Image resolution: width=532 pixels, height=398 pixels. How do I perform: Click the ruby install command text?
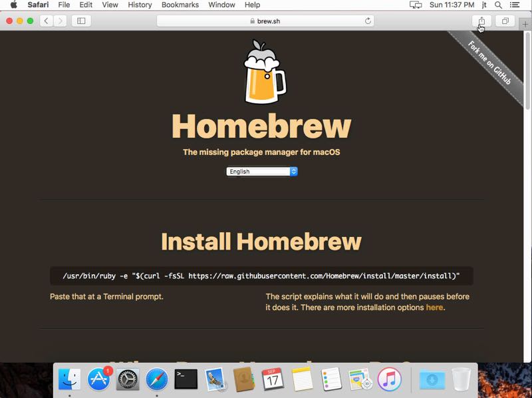tap(261, 276)
